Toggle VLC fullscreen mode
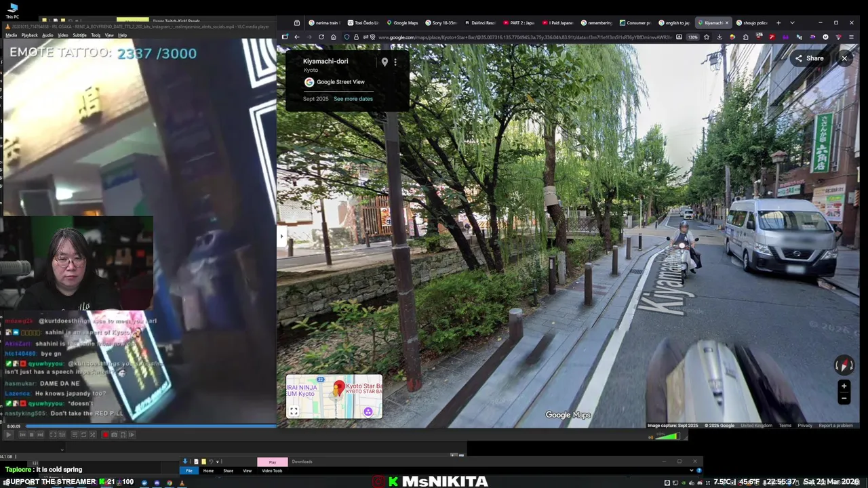Viewport: 868px width, 488px height. click(53, 435)
